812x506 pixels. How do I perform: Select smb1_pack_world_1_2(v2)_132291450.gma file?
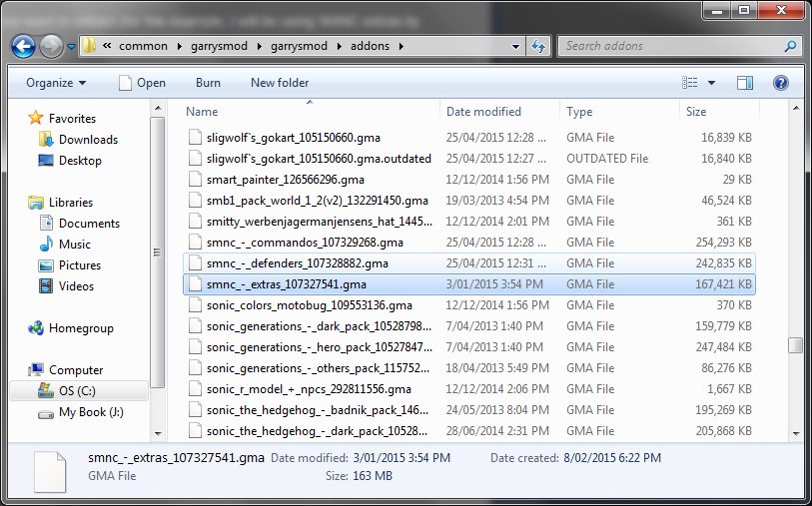[469, 201]
